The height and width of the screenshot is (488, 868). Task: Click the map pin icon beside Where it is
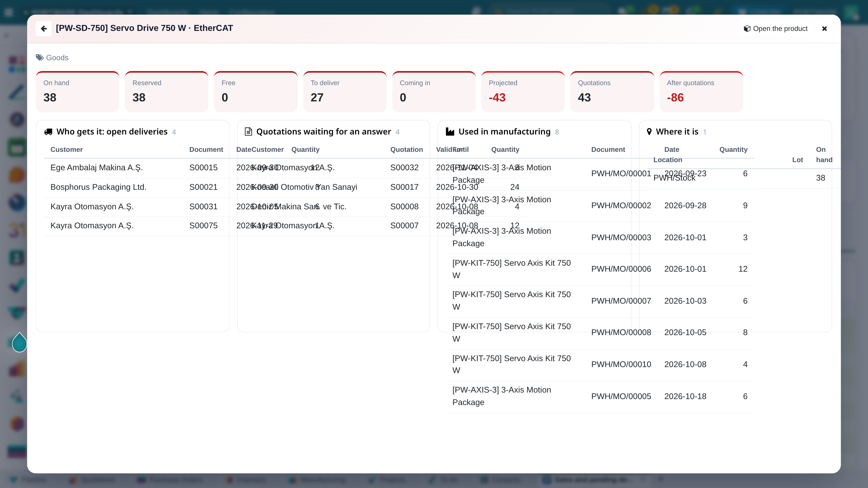[x=649, y=132]
